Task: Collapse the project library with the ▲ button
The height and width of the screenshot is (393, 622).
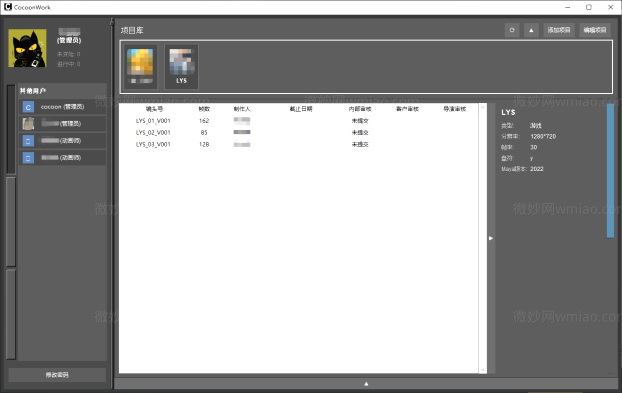Action: 531,30
